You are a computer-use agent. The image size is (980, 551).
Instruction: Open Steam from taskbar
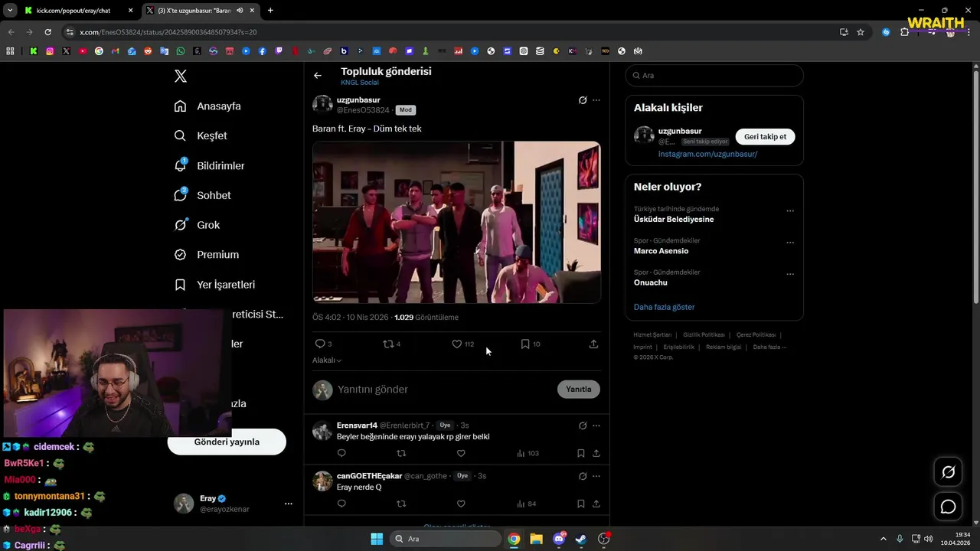point(581,539)
